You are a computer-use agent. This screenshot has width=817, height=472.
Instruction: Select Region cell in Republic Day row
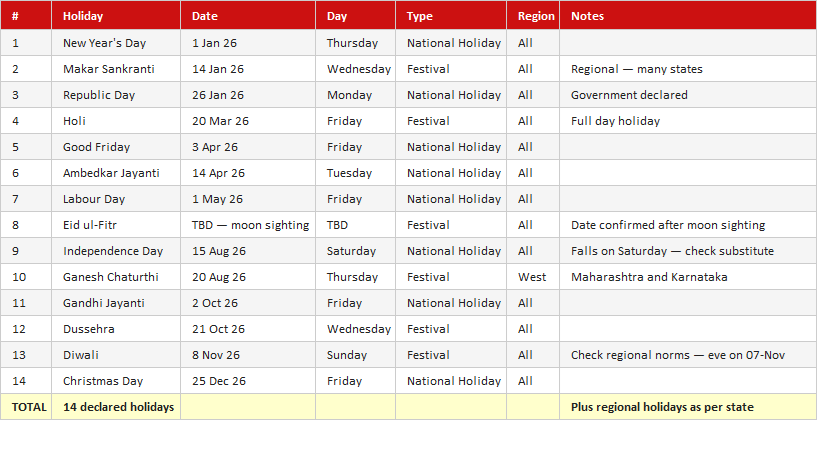(533, 95)
